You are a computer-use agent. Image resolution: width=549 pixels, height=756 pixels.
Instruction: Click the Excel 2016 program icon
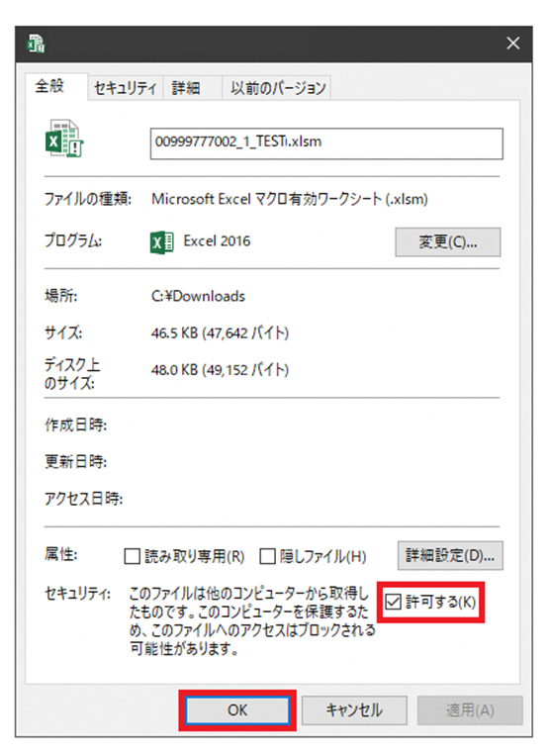pyautogui.click(x=161, y=242)
